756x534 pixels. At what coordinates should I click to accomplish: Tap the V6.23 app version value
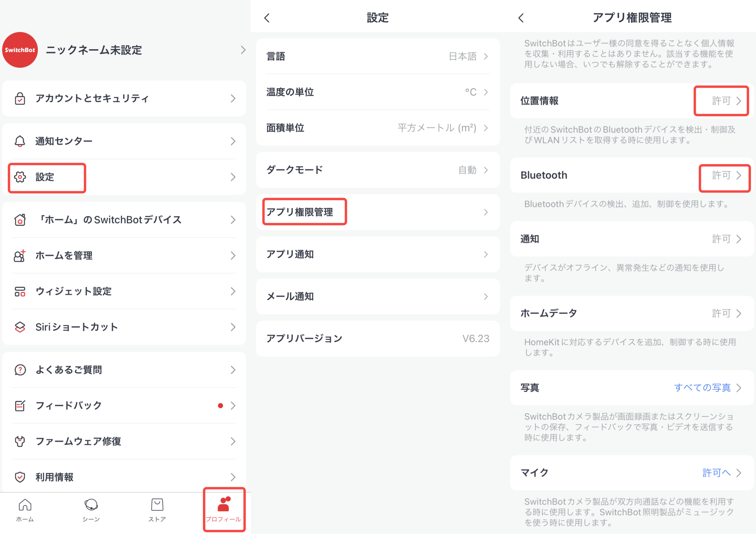(476, 338)
